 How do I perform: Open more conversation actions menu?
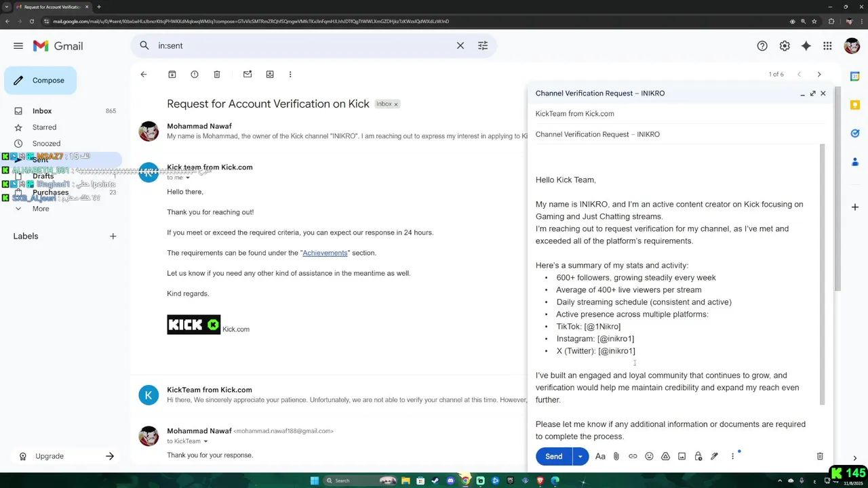point(290,75)
